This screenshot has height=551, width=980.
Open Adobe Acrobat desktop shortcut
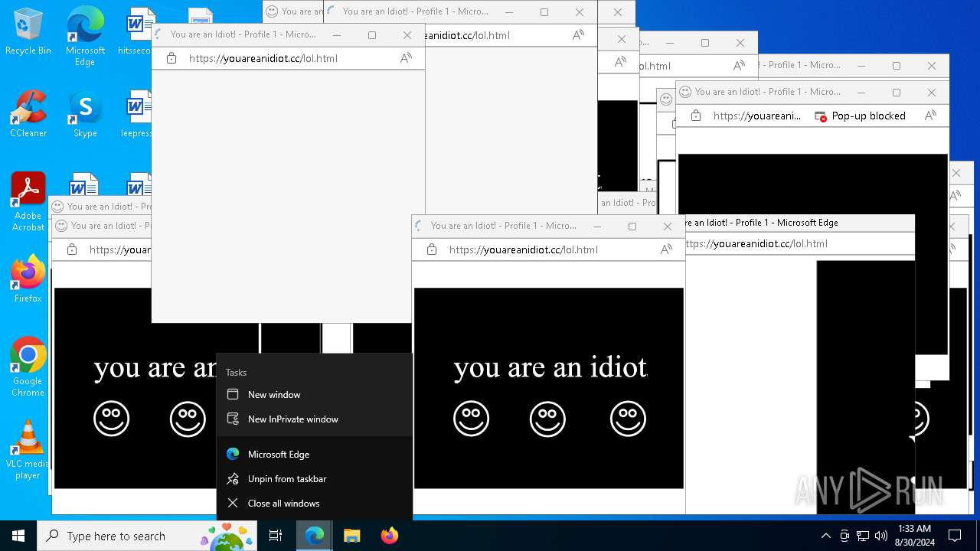[28, 202]
